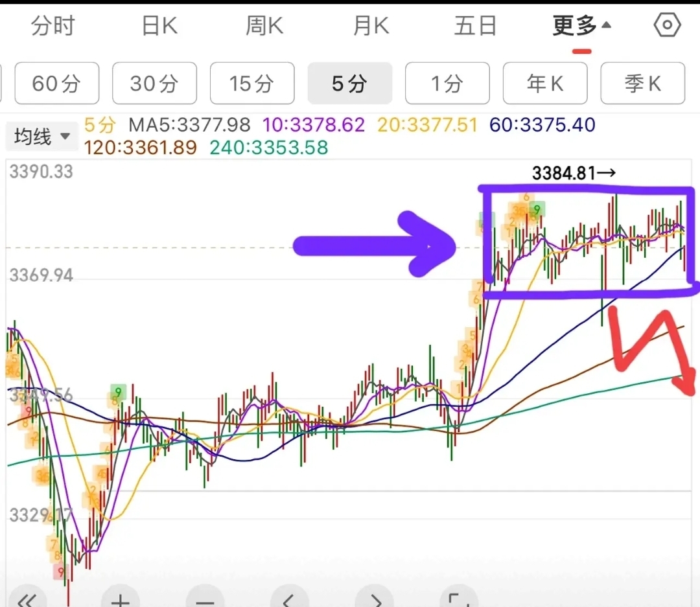Tap the 3384.81 high price label
This screenshot has height=607, width=700.
(x=574, y=173)
